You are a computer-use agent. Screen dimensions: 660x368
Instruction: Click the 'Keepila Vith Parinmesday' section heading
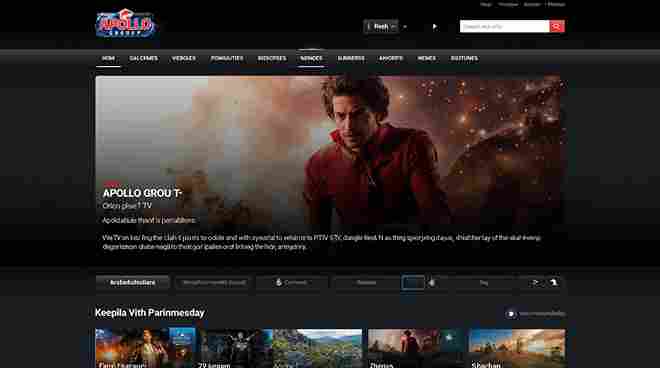[149, 313]
